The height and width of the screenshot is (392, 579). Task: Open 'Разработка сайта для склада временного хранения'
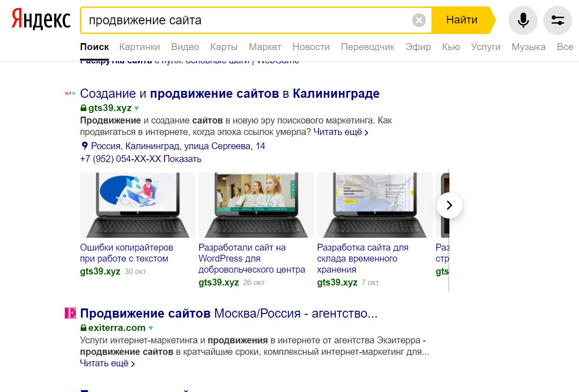tap(363, 258)
